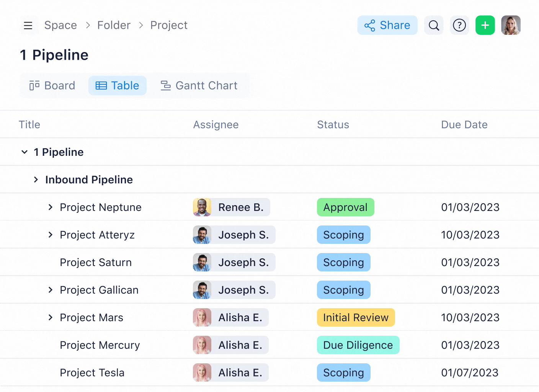Click the Due Date column header

coord(464,125)
